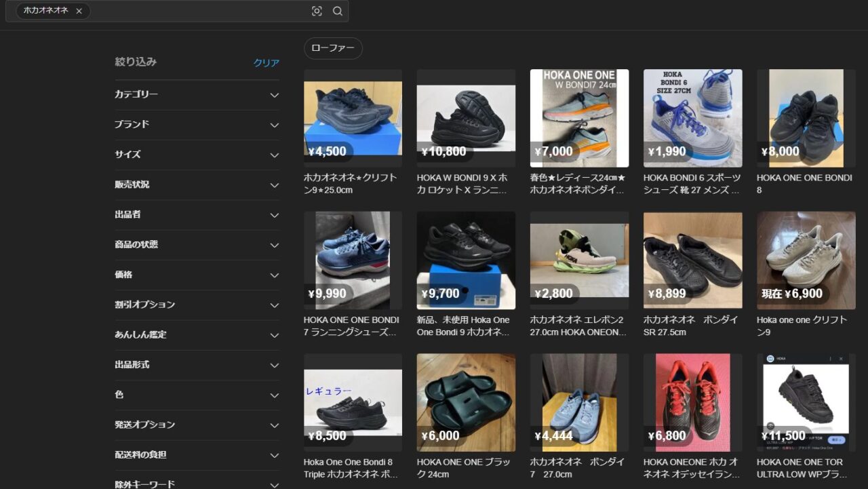
Task: Remove the ホカオネオネ search tag
Action: tap(79, 11)
